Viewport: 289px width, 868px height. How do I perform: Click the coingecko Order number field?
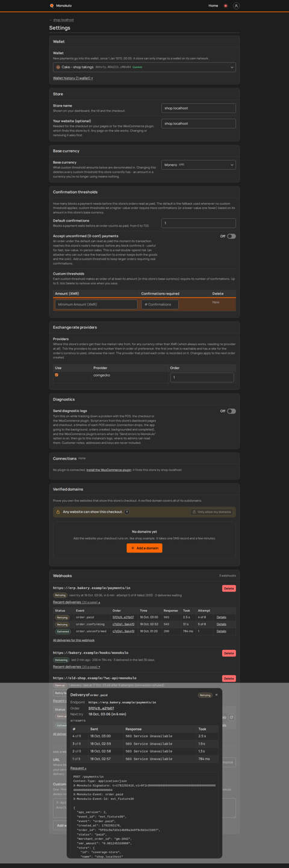click(x=202, y=378)
